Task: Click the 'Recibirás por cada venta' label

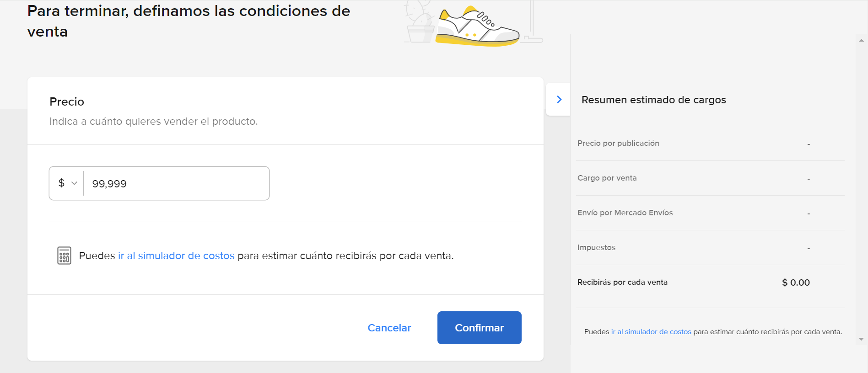Action: point(622,282)
